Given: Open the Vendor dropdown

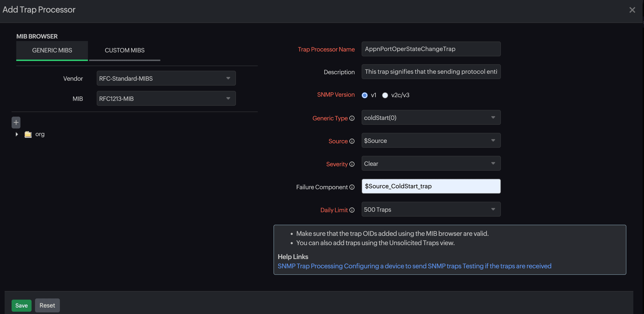Looking at the screenshot, I should [166, 78].
